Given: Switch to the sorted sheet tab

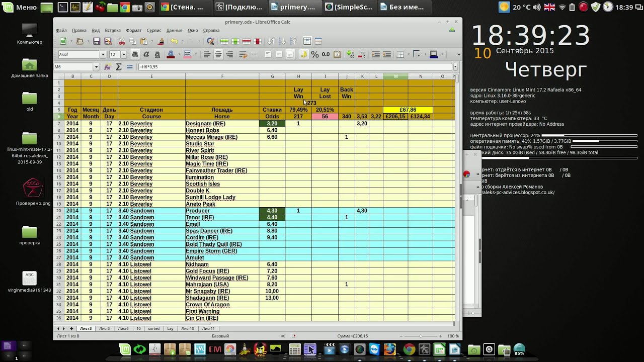Looking at the screenshot, I should tap(154, 328).
